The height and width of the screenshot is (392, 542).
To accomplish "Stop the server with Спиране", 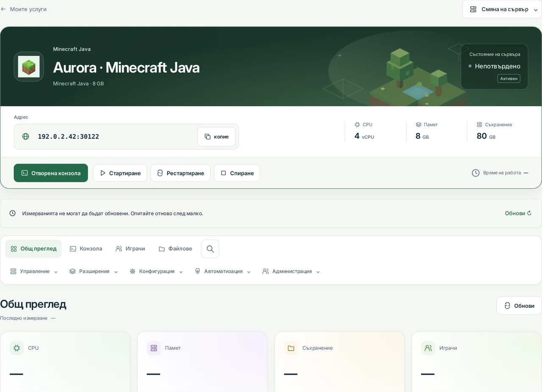I will (x=237, y=173).
